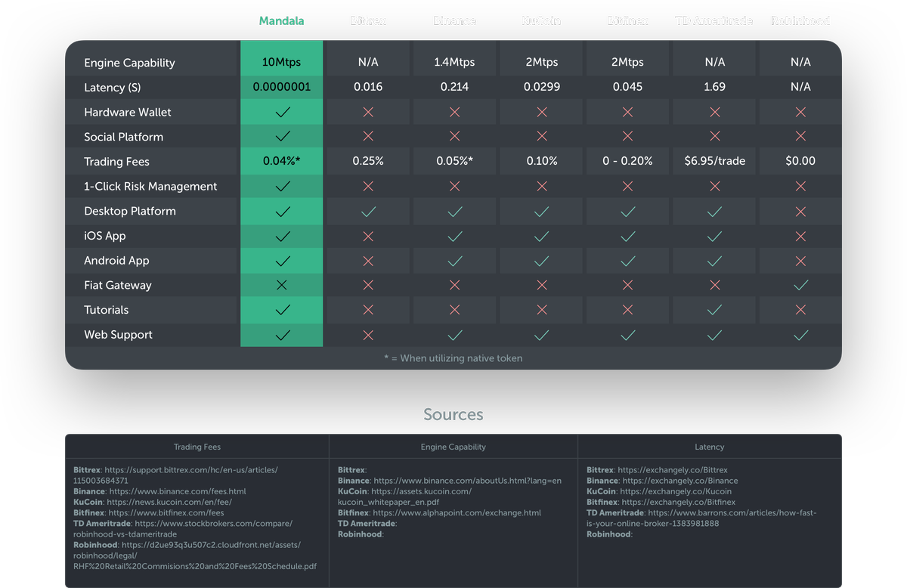Screen dimensions: 907x588
Task: Open Bittrex exchangely.co latency link
Action: (673, 470)
